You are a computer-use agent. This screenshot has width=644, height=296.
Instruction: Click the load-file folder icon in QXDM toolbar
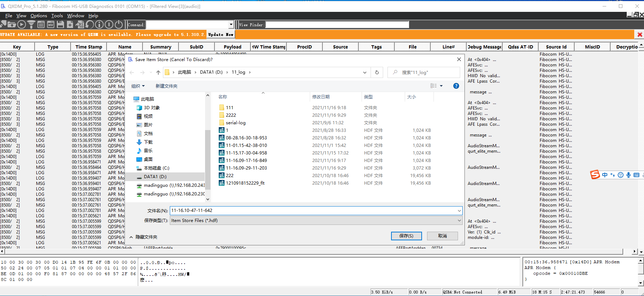coord(12,24)
